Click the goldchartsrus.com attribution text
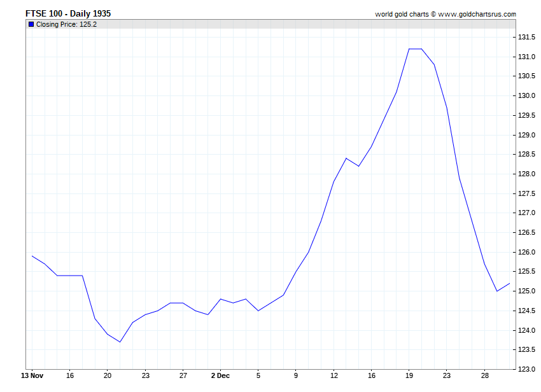Image resolution: width=541 pixels, height=392 pixels. coord(446,14)
